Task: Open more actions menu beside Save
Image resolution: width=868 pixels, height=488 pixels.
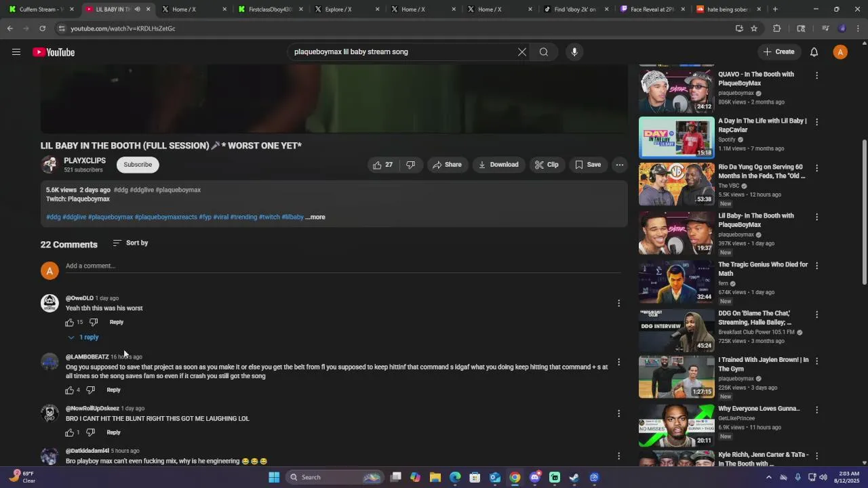Action: point(619,165)
